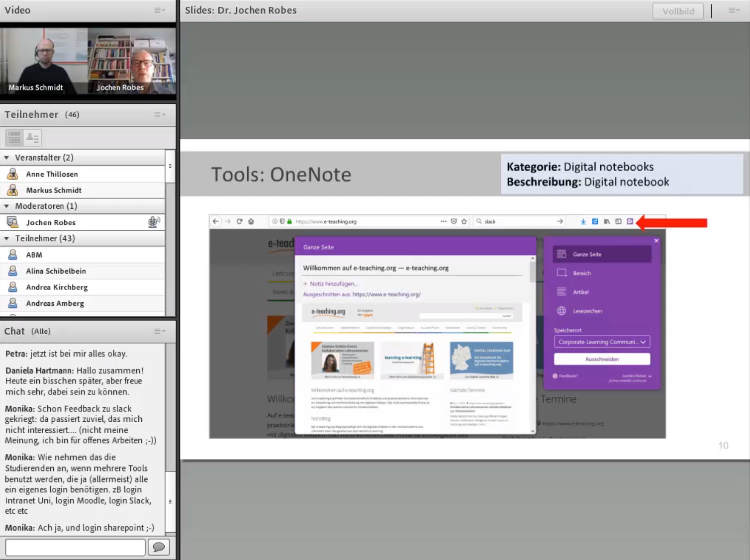Click the Feedback link in clipper
This screenshot has width=750, height=560.
pos(565,376)
